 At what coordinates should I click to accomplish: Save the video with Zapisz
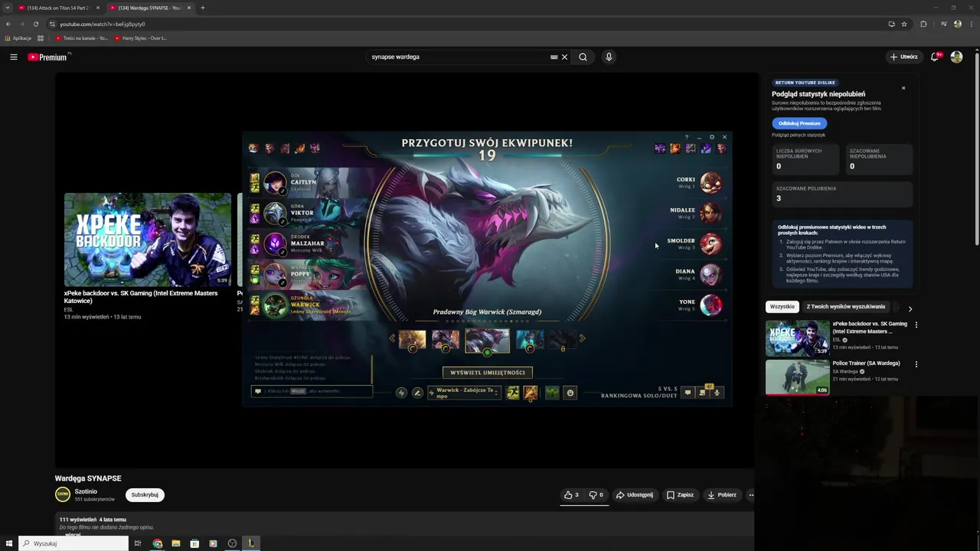click(x=680, y=495)
